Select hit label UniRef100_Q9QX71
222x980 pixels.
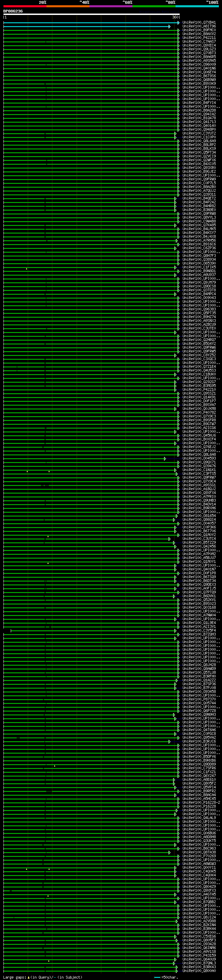click(199, 462)
